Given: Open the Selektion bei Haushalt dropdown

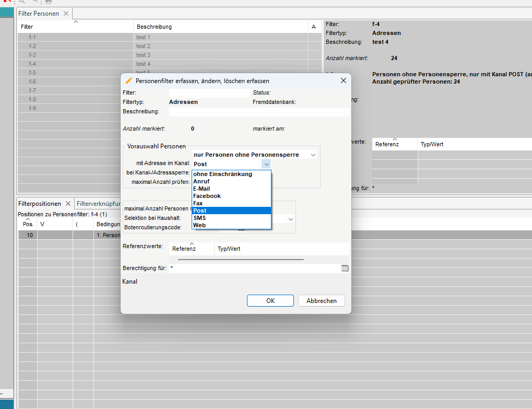Looking at the screenshot, I should (291, 219).
